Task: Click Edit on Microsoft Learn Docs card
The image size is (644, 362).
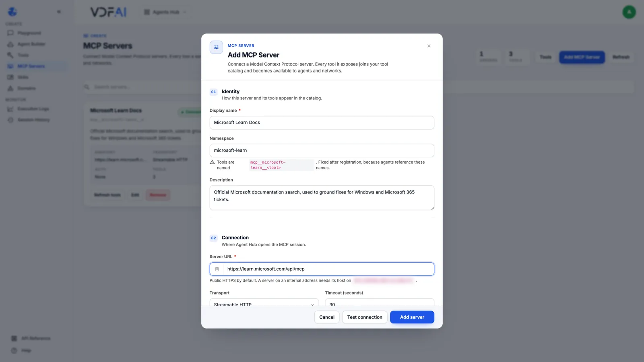Action: [135, 195]
